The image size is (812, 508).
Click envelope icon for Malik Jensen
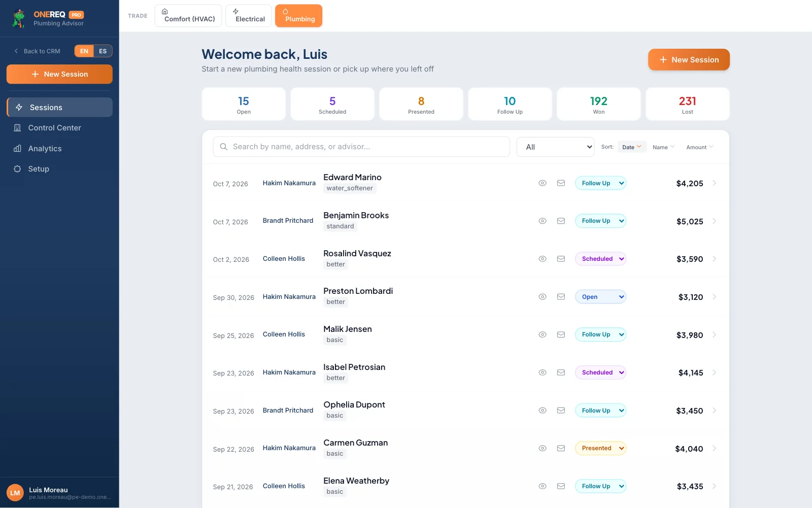pyautogui.click(x=561, y=334)
